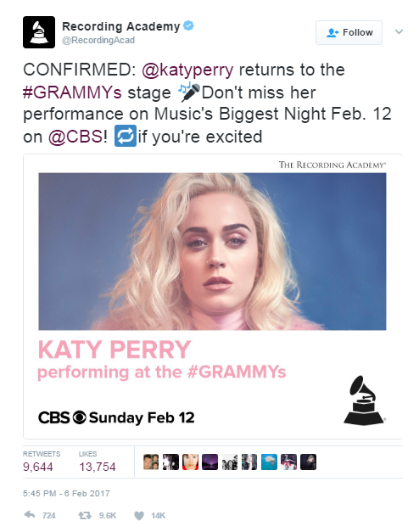Open the @RecordingAcad handle

pyautogui.click(x=98, y=41)
